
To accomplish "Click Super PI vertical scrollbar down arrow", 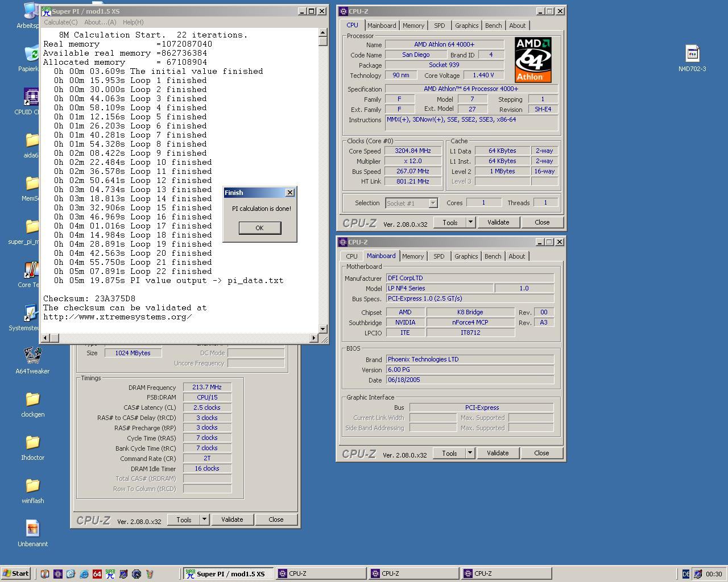I will tap(323, 329).
